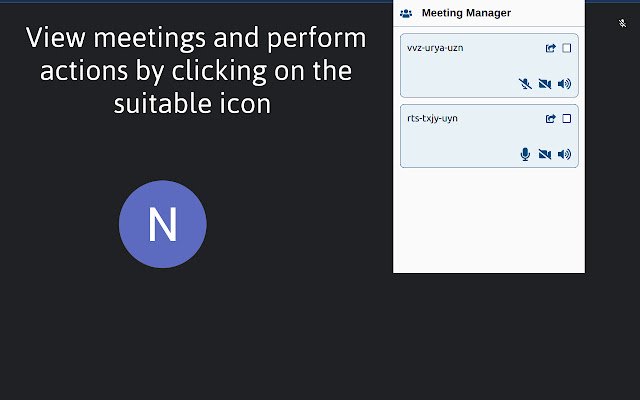
Task: Select the rts-txjy-uyn meeting name
Action: (432, 118)
